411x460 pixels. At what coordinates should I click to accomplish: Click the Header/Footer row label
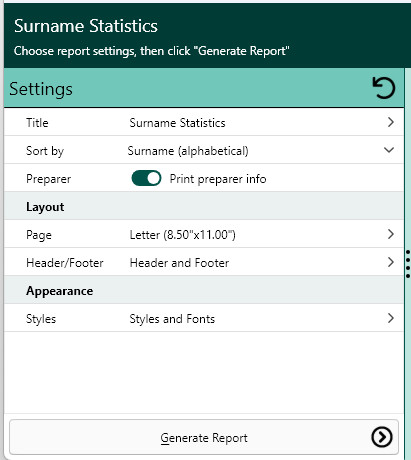point(65,263)
